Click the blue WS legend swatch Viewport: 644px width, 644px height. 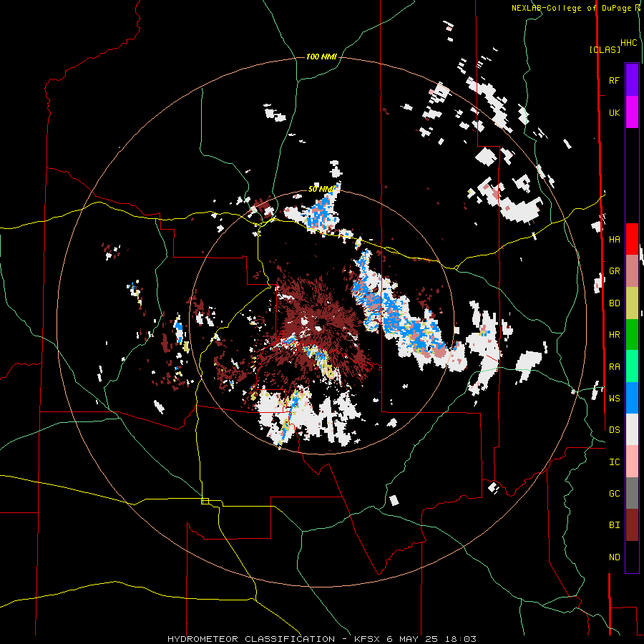[632, 398]
